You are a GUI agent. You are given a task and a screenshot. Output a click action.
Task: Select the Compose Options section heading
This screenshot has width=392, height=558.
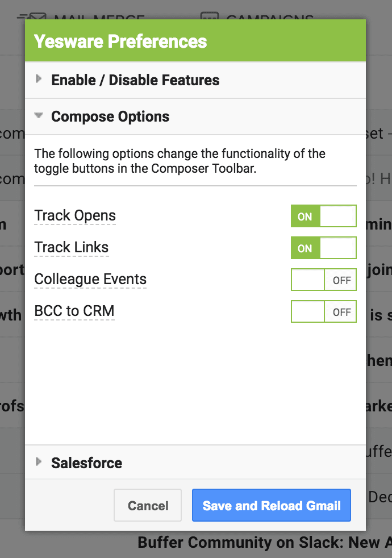[110, 116]
